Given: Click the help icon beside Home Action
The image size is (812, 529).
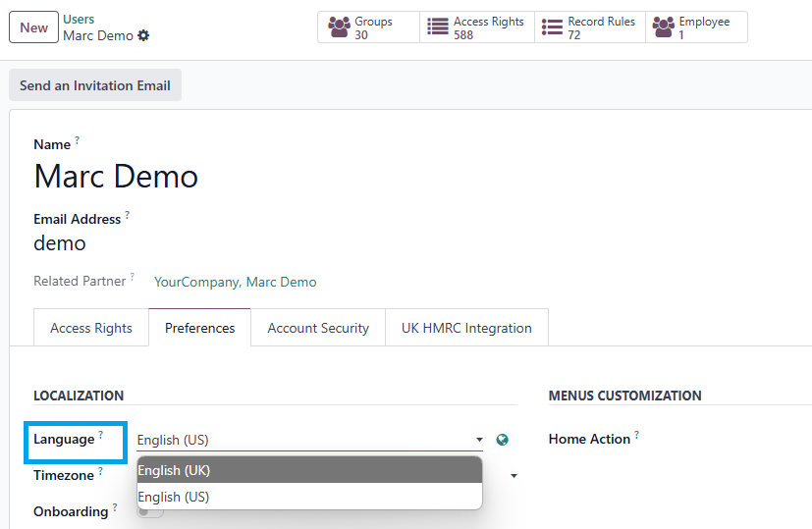Looking at the screenshot, I should 637,435.
